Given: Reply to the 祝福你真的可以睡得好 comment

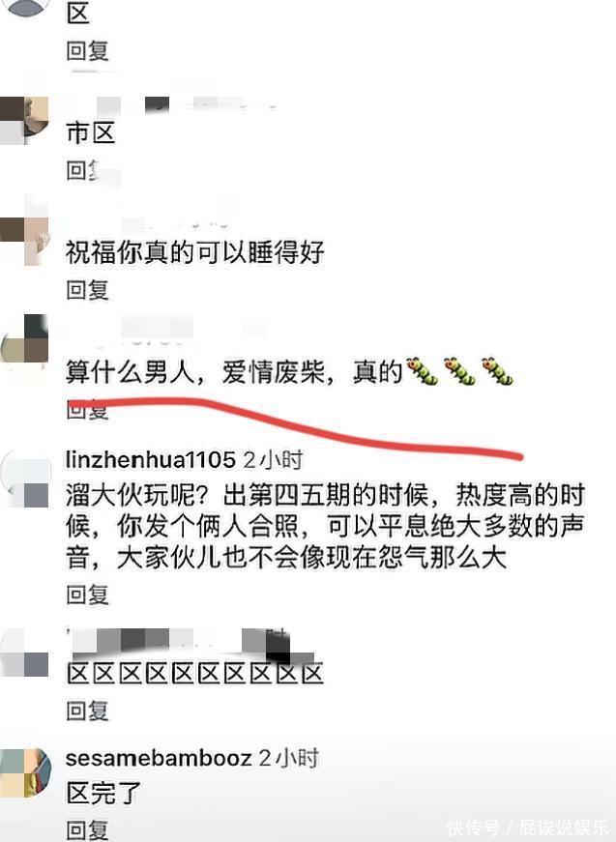Looking at the screenshot, I should point(88,290).
